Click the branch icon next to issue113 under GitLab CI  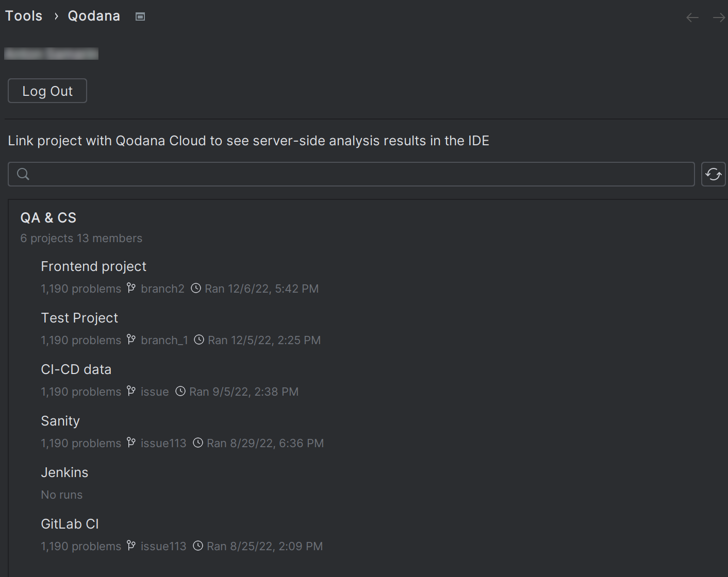pos(130,546)
